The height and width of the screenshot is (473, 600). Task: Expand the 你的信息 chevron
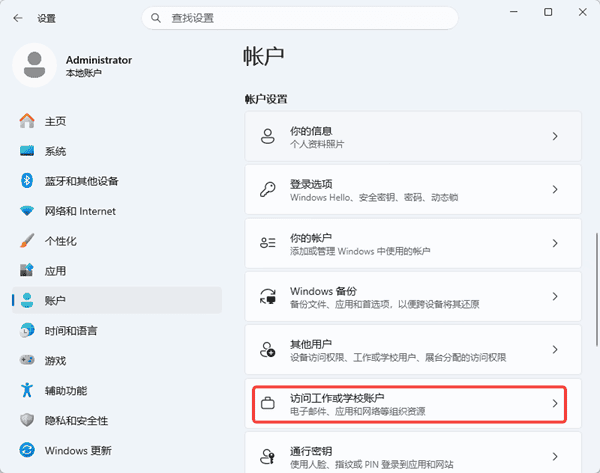(555, 136)
